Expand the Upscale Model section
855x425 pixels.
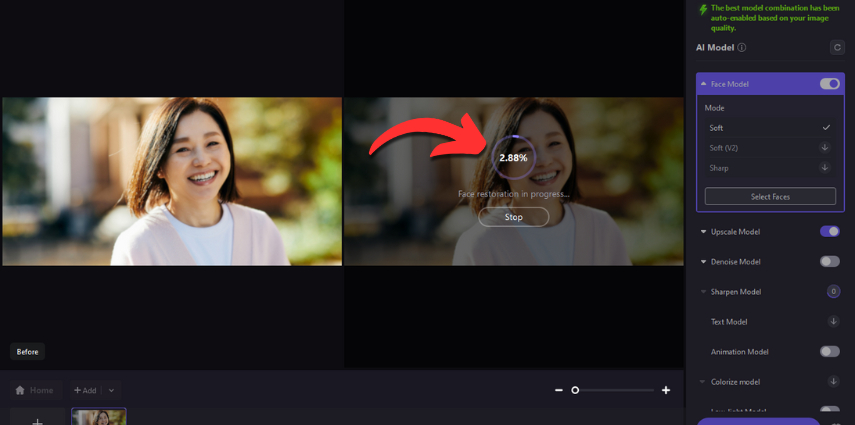[x=703, y=232]
